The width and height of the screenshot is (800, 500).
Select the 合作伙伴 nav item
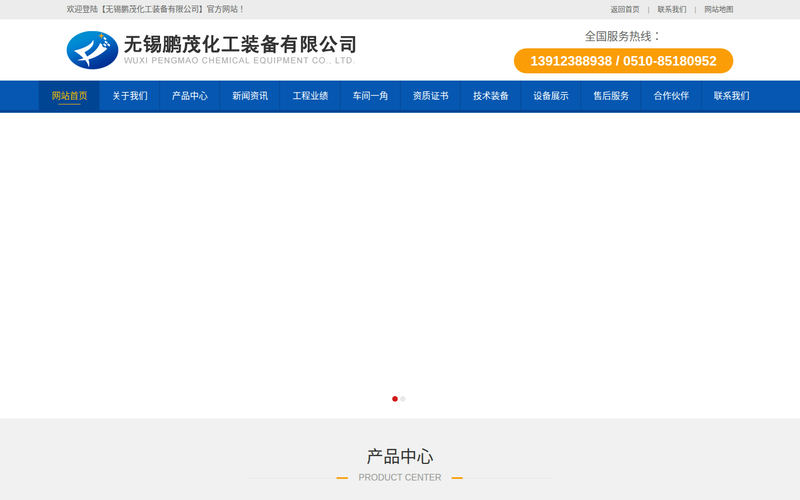point(671,96)
